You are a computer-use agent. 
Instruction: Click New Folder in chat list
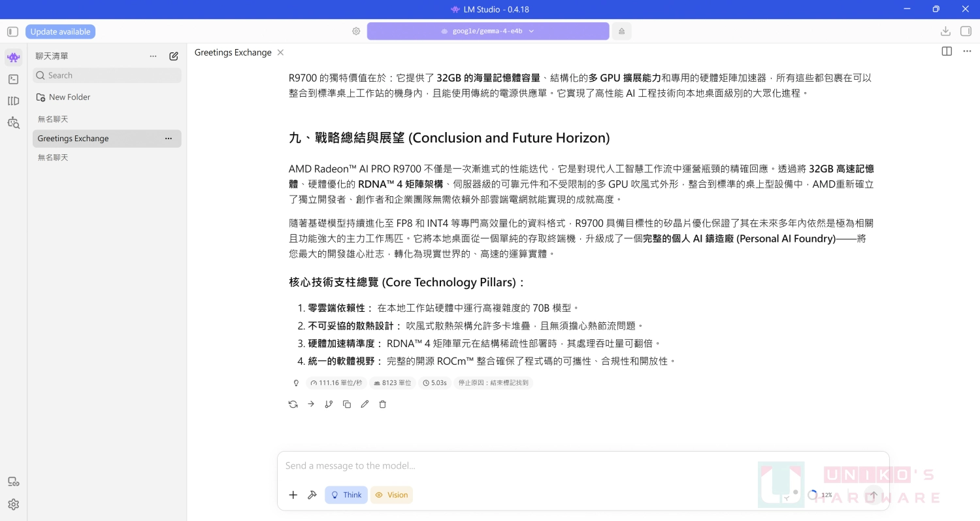[x=63, y=97]
